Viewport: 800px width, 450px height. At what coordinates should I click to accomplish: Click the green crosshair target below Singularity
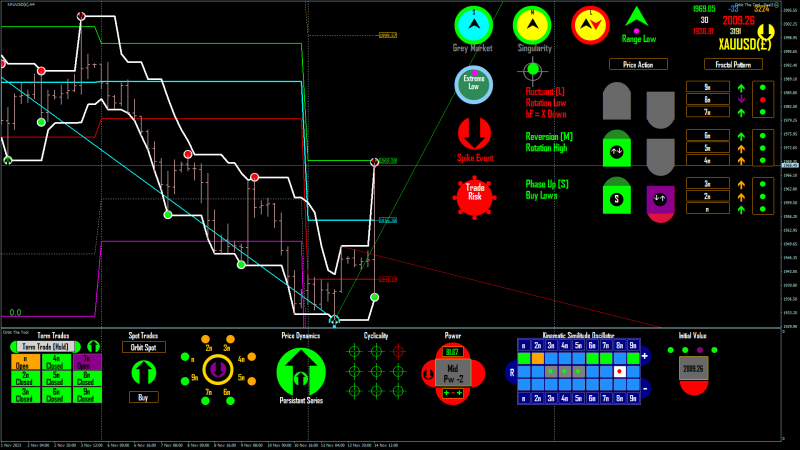click(533, 70)
